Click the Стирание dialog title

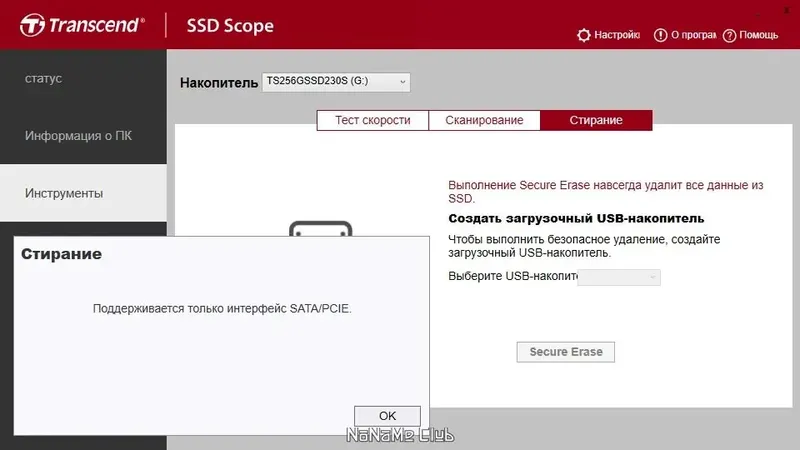point(61,254)
